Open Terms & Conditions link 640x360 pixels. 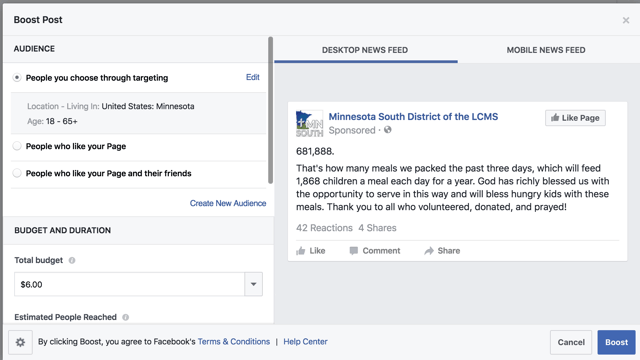click(x=234, y=342)
